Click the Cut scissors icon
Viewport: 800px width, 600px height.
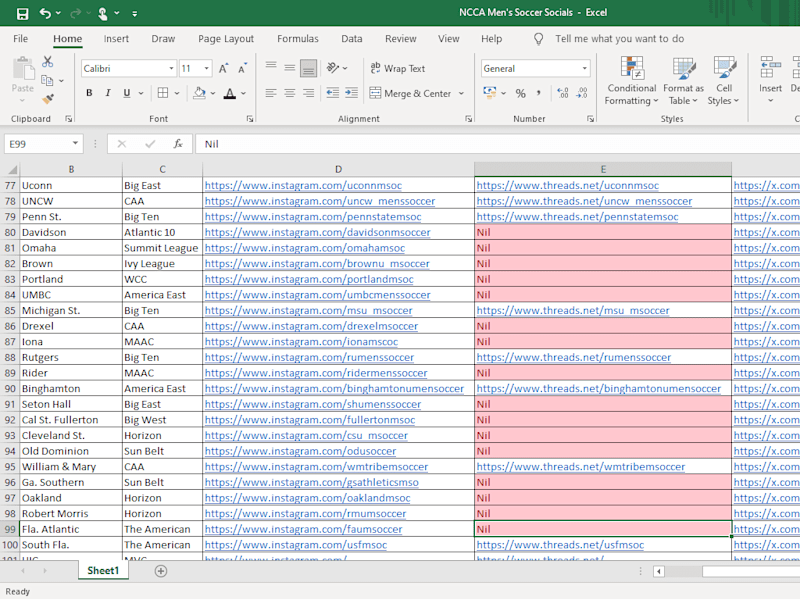point(47,62)
